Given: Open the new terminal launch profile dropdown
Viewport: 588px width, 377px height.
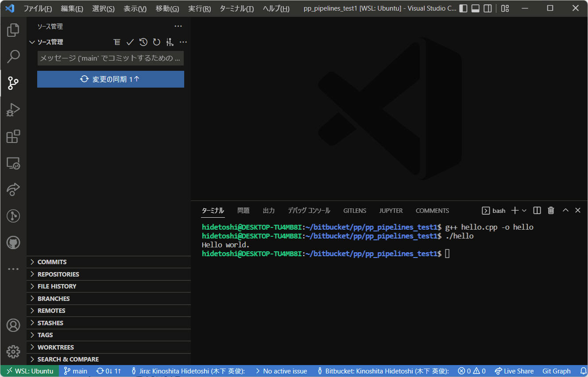Looking at the screenshot, I should 524,211.
